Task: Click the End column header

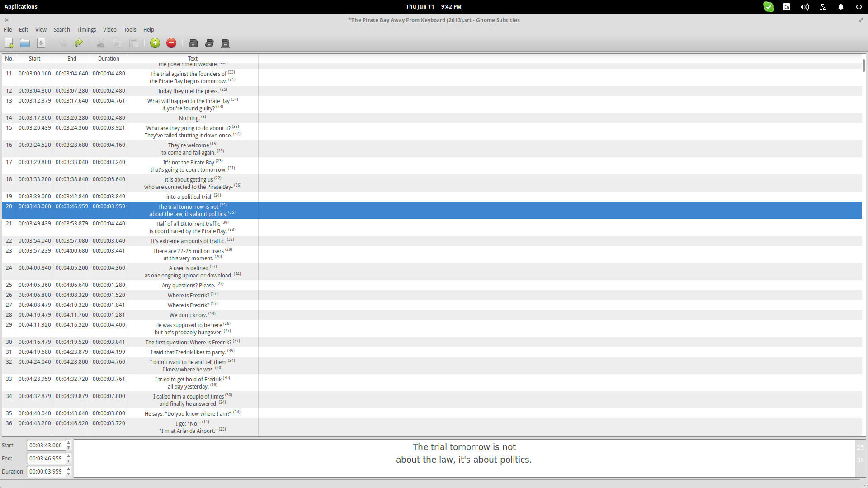Action: tap(72, 59)
